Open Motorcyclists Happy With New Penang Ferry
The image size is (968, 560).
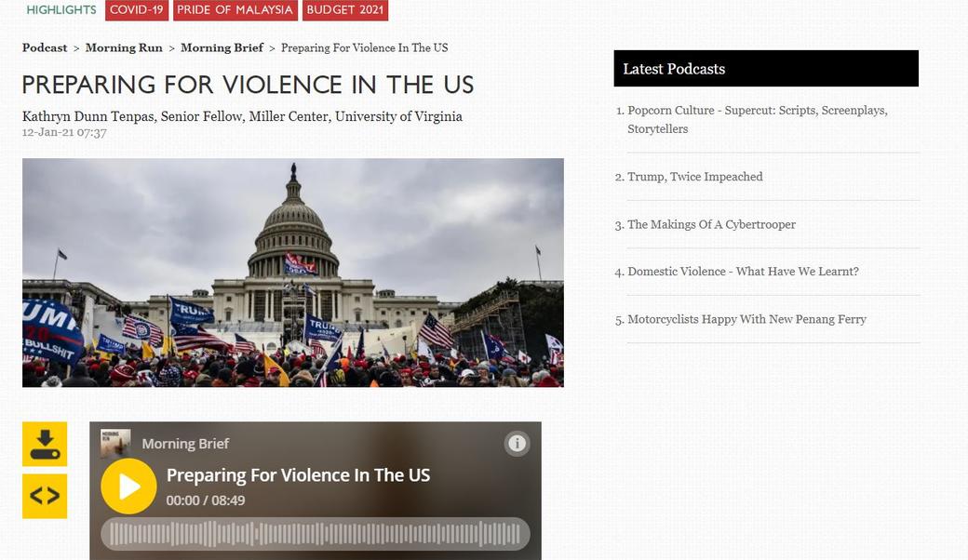tap(746, 319)
